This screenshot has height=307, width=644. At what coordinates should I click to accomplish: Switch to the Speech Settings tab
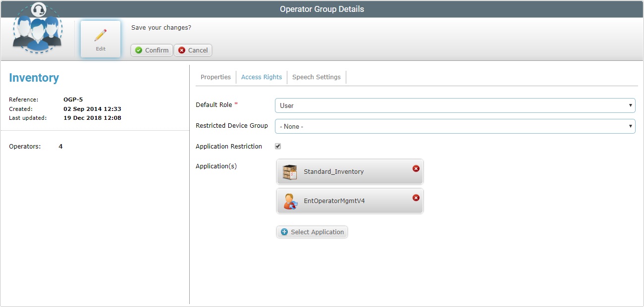tap(316, 77)
